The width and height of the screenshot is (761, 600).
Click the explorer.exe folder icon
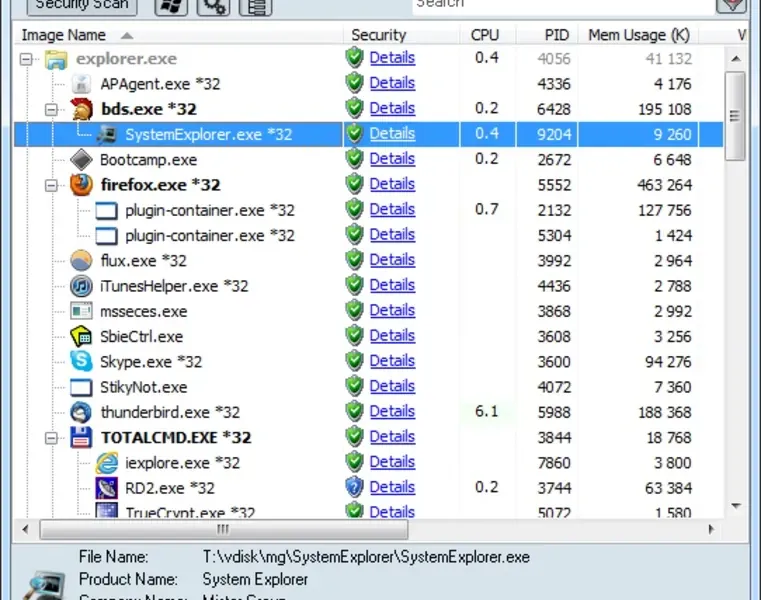pyautogui.click(x=56, y=59)
